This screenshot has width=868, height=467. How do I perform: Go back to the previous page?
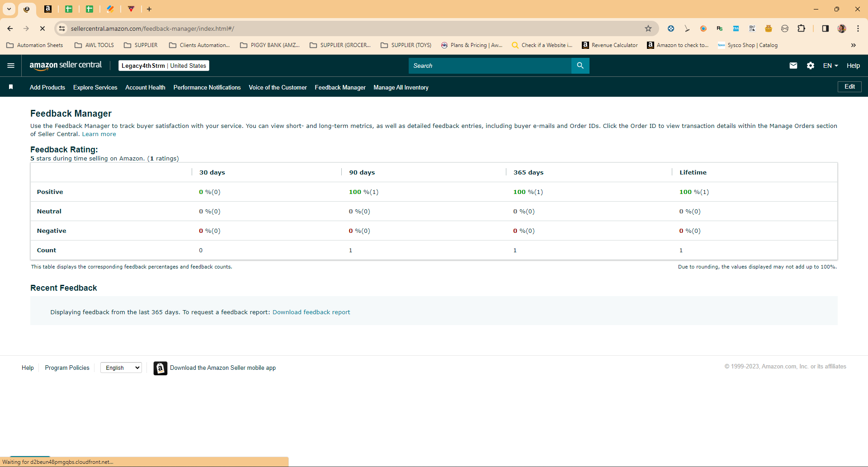coord(10,28)
